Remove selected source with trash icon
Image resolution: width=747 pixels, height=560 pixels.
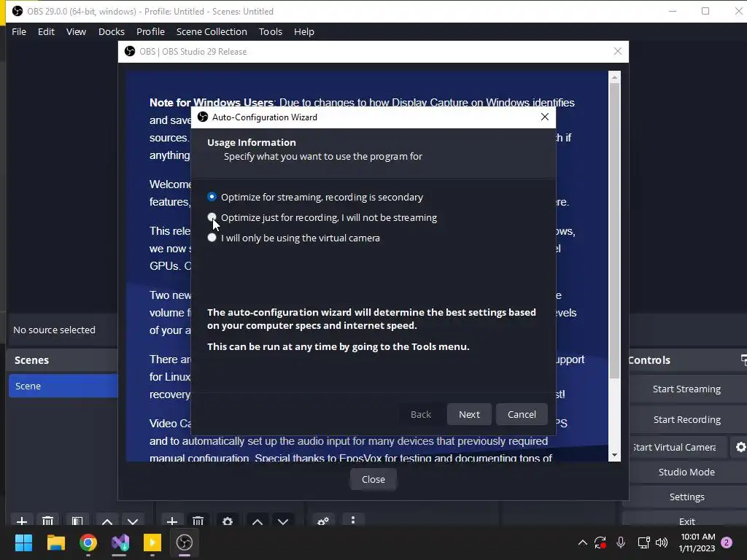click(x=198, y=521)
